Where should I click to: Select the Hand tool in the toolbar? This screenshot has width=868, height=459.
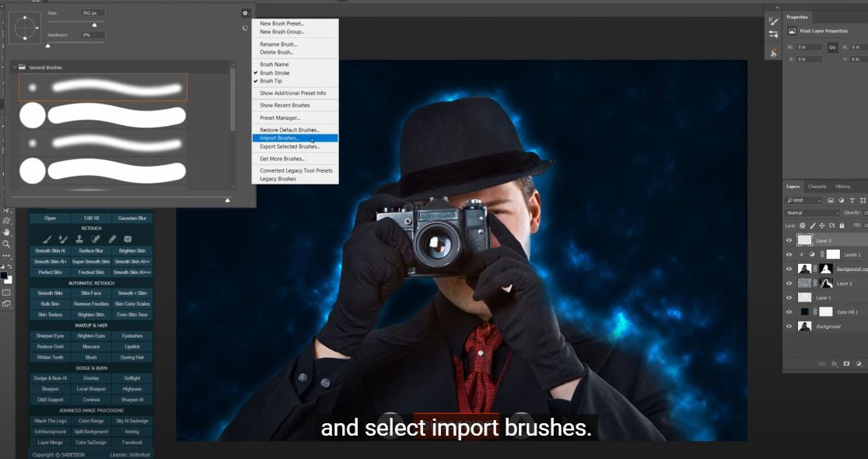7,232
